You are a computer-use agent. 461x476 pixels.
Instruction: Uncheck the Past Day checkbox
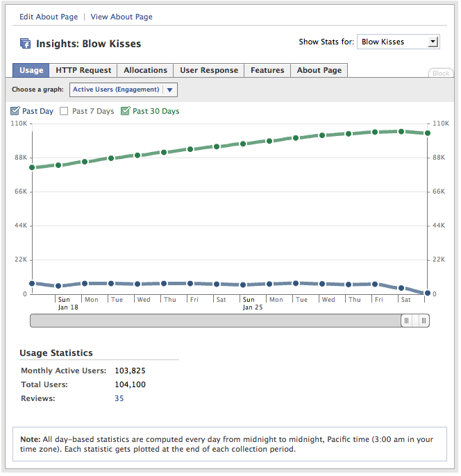click(x=15, y=111)
